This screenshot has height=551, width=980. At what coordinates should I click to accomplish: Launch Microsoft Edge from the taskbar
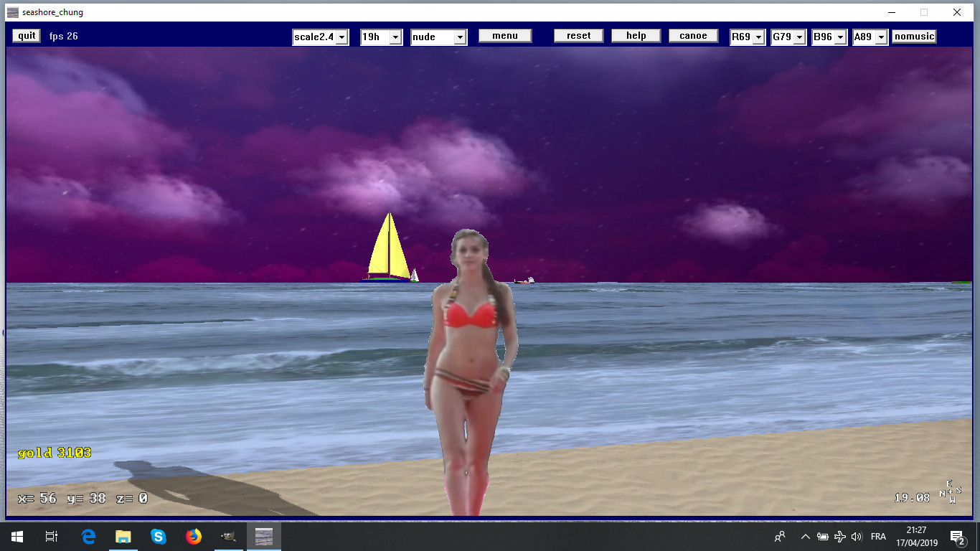88,537
